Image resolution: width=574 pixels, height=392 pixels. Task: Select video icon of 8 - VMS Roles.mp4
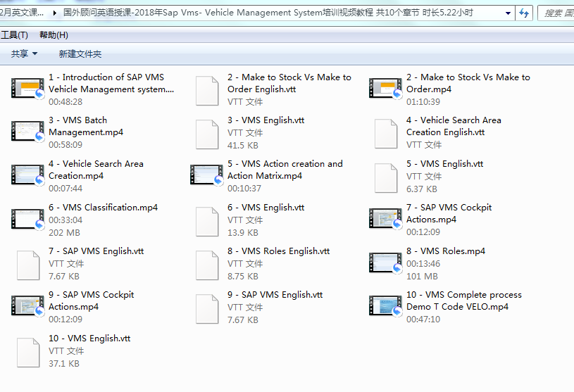click(385, 263)
